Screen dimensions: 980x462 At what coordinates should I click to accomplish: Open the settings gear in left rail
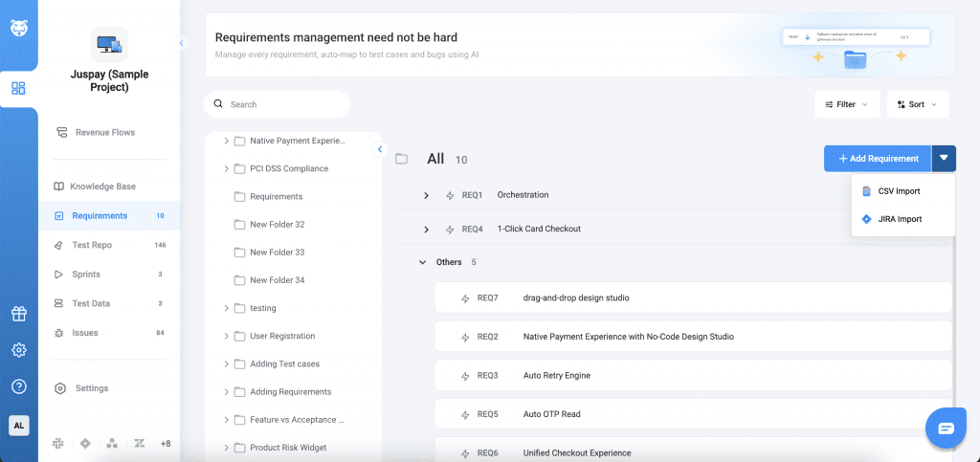18,350
